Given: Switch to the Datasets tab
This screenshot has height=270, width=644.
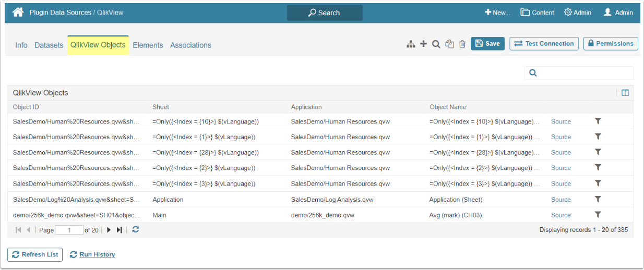Looking at the screenshot, I should 49,45.
